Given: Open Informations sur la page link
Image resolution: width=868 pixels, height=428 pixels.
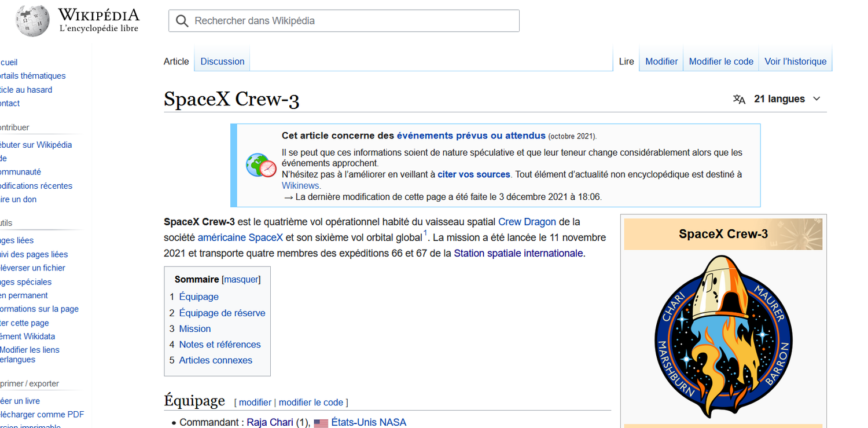Looking at the screenshot, I should point(39,309).
